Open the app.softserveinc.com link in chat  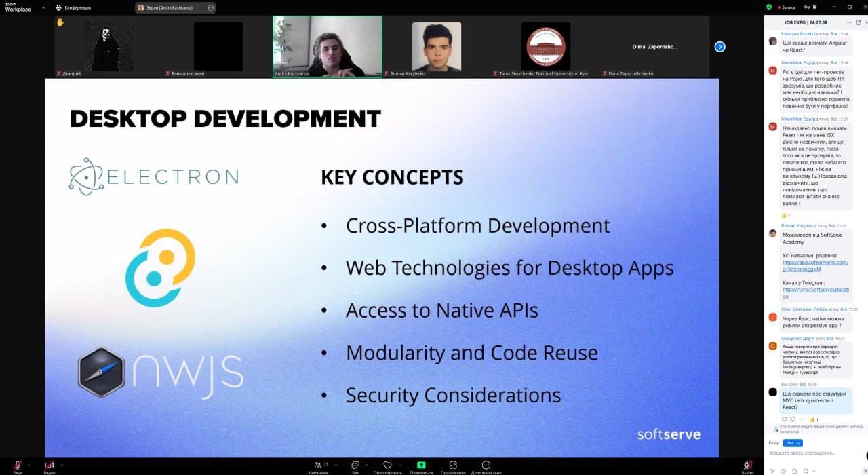click(815, 265)
